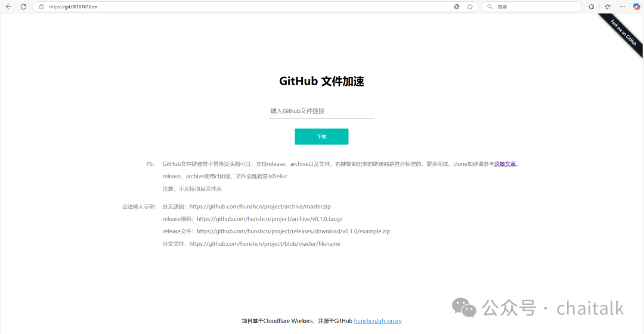Go back with the browser back arrow
Image resolution: width=644 pixels, height=334 pixels.
[8, 7]
